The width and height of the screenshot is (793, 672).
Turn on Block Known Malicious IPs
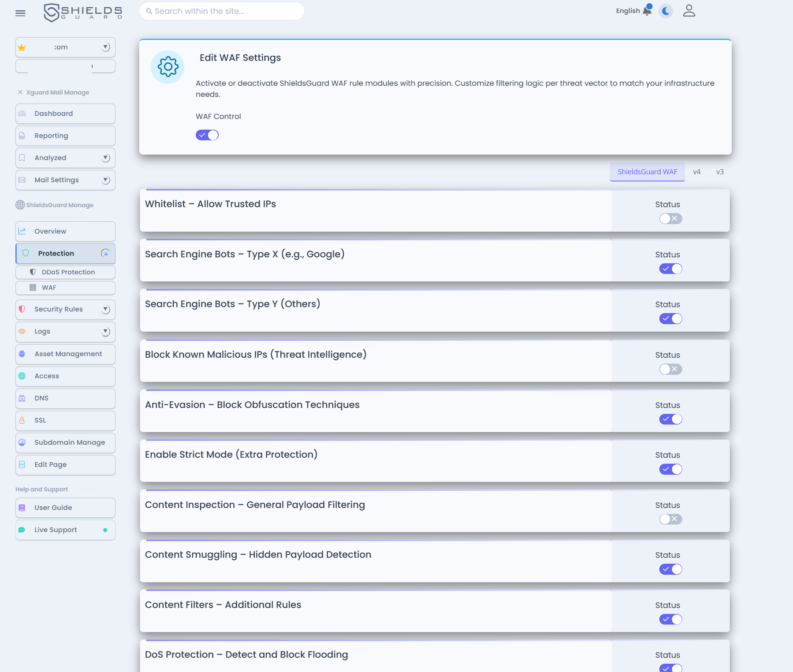tap(670, 369)
